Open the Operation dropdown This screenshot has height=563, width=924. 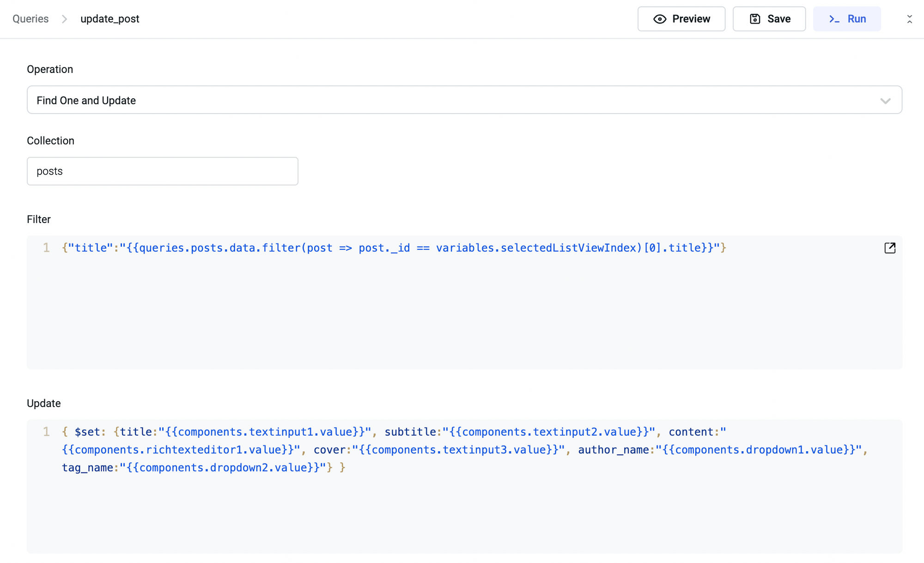tap(464, 100)
